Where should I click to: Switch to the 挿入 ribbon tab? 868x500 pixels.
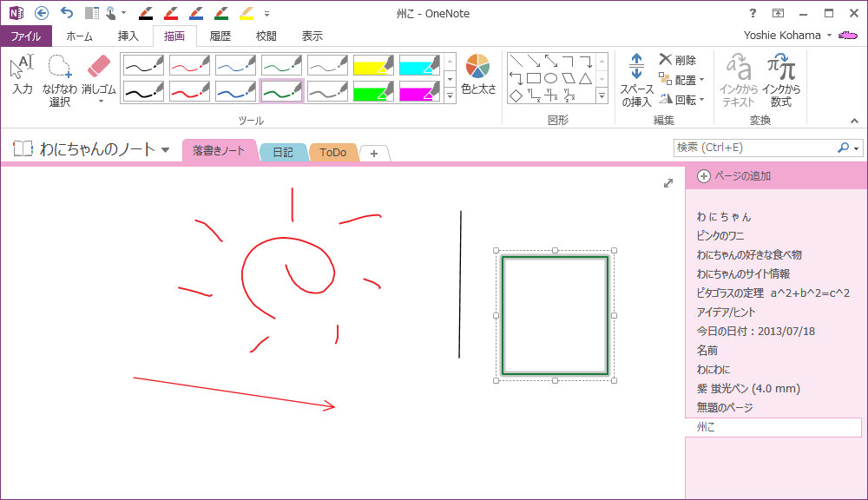click(x=128, y=36)
